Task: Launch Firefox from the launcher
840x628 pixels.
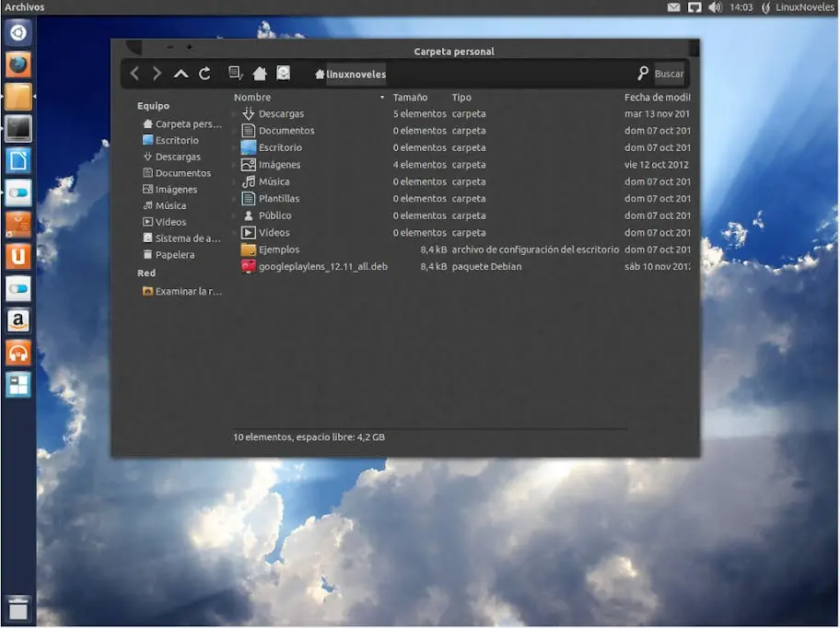Action: [x=18, y=64]
